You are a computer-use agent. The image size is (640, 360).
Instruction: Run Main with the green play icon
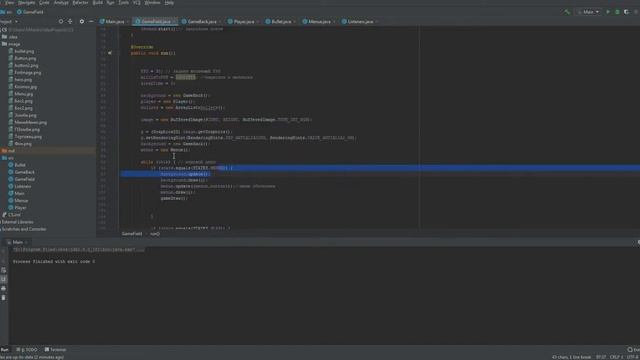(x=608, y=12)
